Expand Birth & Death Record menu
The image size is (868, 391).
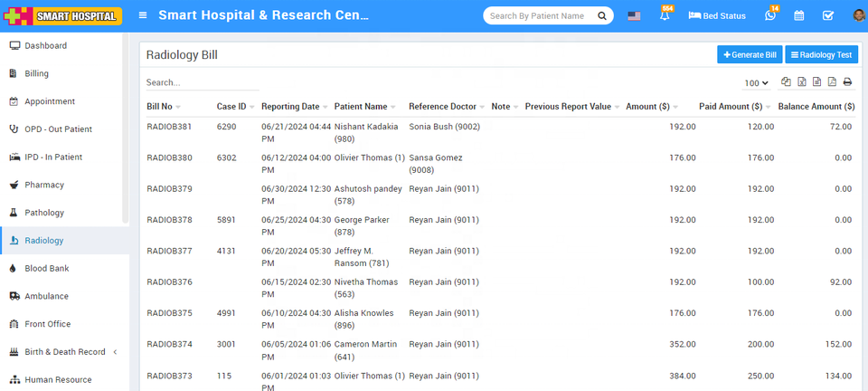click(64, 352)
